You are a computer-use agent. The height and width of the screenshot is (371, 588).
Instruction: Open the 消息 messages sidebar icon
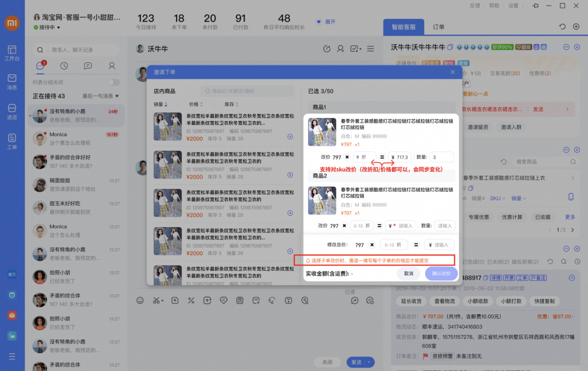12,82
